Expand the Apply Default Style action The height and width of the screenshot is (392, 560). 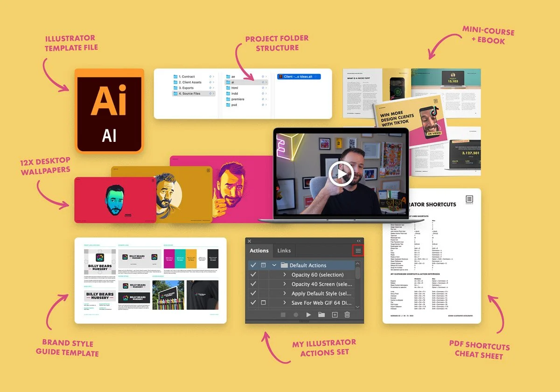285,293
